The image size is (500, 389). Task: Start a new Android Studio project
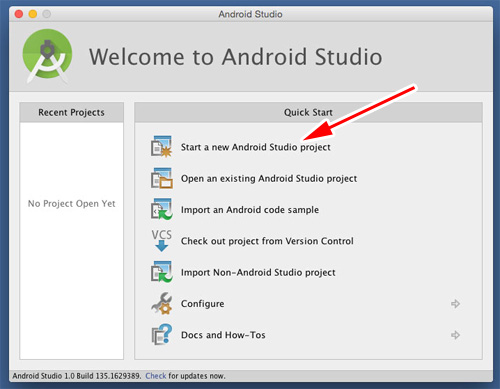point(256,147)
